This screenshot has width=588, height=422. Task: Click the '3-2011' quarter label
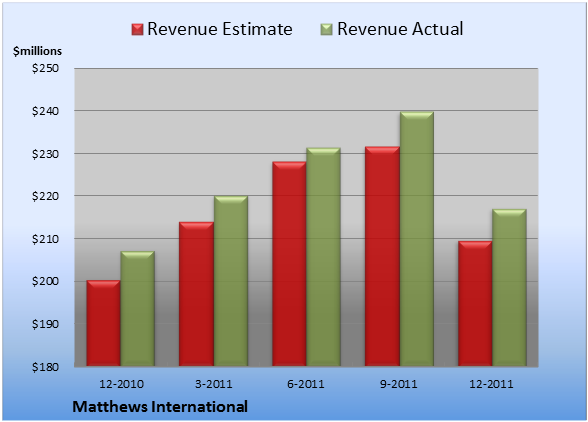click(x=214, y=384)
